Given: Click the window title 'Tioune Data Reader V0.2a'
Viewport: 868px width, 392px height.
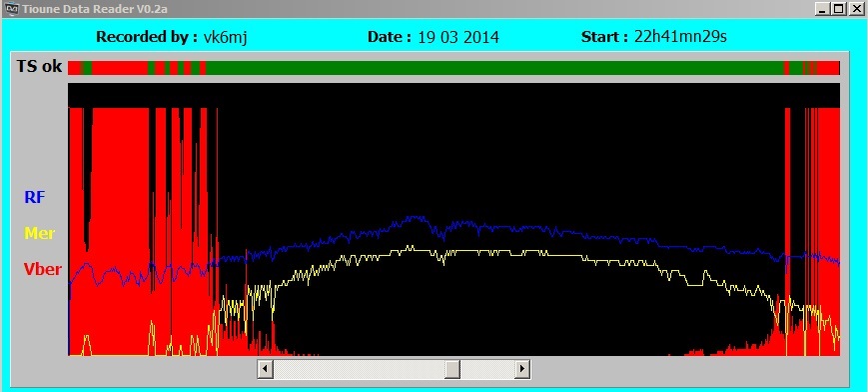Looking at the screenshot, I should (x=95, y=9).
